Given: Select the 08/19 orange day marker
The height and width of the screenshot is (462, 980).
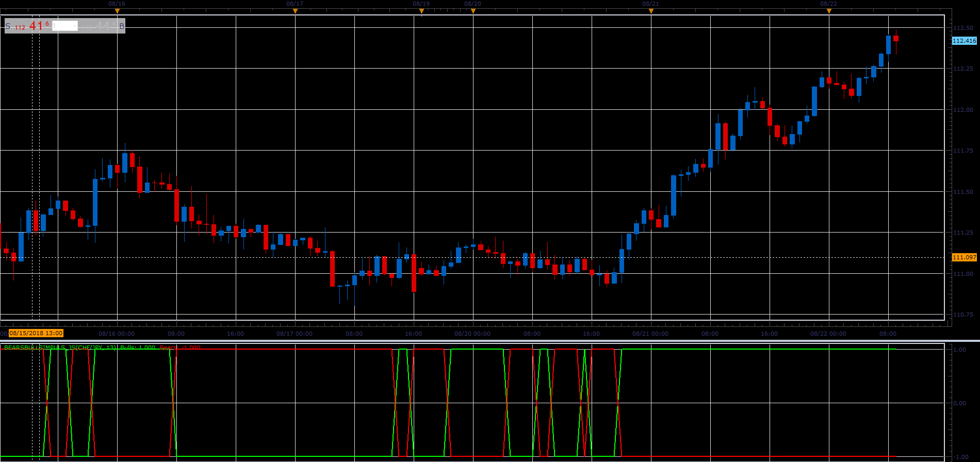Looking at the screenshot, I should pyautogui.click(x=421, y=11).
